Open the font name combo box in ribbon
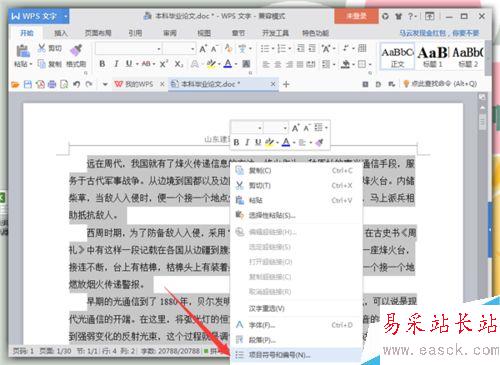This screenshot has width=500, height=365. 129,49
